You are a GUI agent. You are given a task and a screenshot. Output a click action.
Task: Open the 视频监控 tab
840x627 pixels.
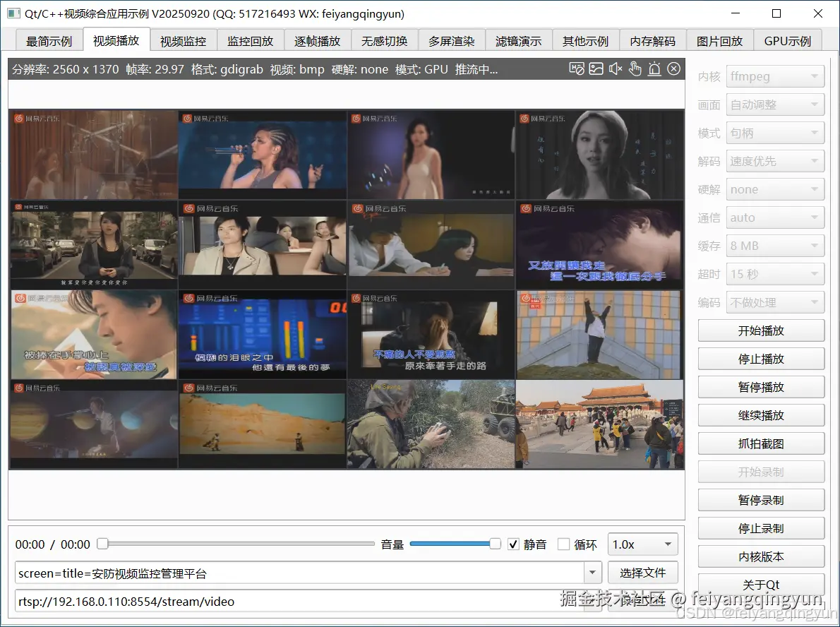(184, 41)
